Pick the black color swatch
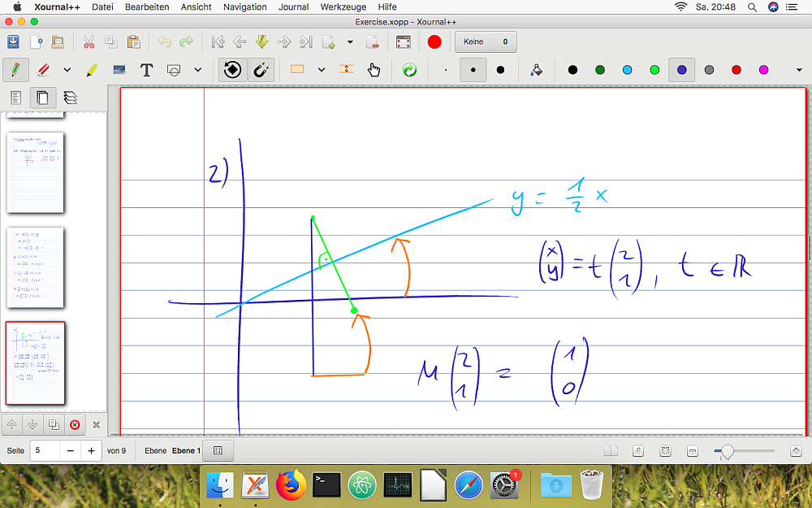Screen dimensions: 812x508 572,70
